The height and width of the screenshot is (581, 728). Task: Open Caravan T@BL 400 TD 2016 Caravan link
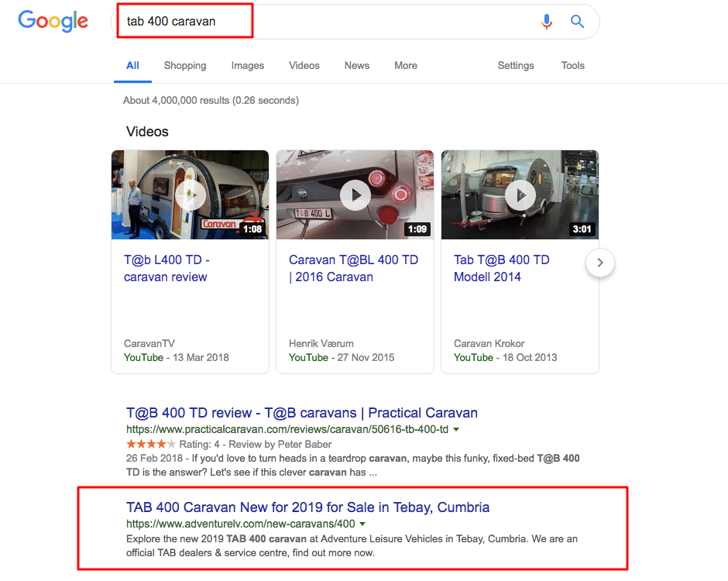(x=353, y=269)
